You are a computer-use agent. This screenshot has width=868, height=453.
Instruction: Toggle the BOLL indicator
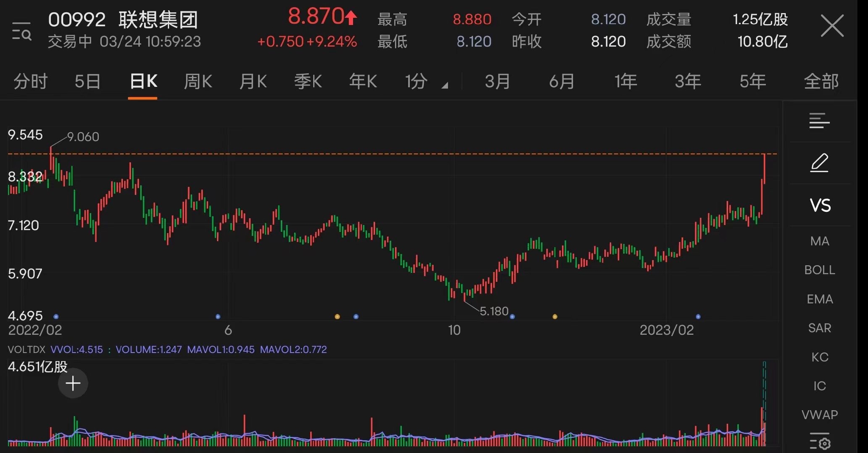pos(820,270)
